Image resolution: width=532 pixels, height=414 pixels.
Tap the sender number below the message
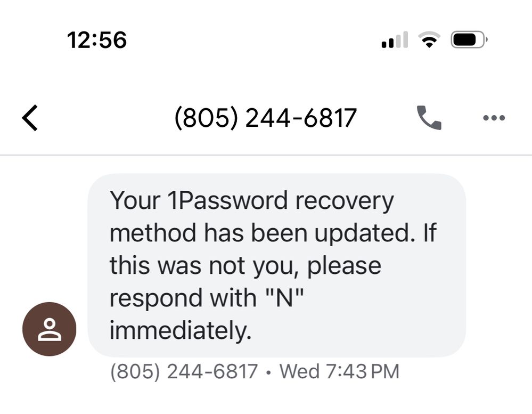(x=184, y=371)
